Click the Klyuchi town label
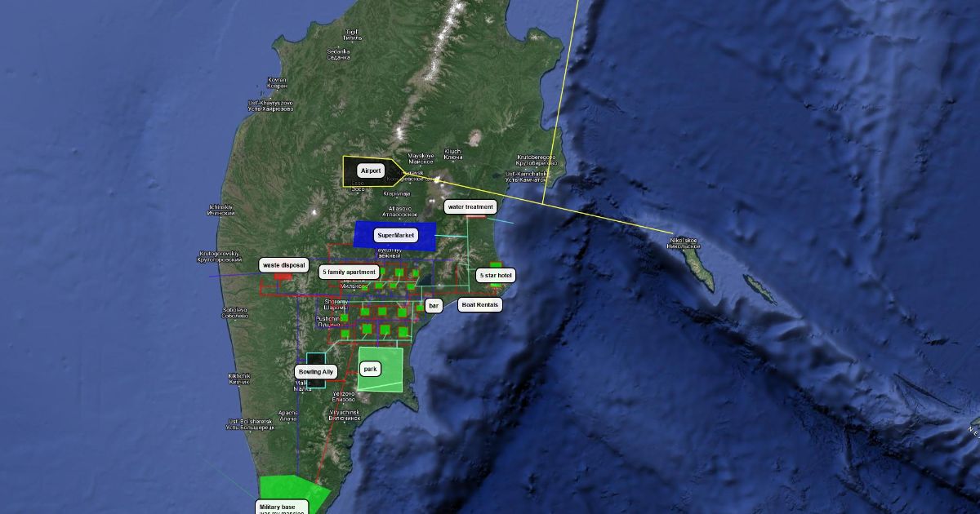 tap(452, 153)
